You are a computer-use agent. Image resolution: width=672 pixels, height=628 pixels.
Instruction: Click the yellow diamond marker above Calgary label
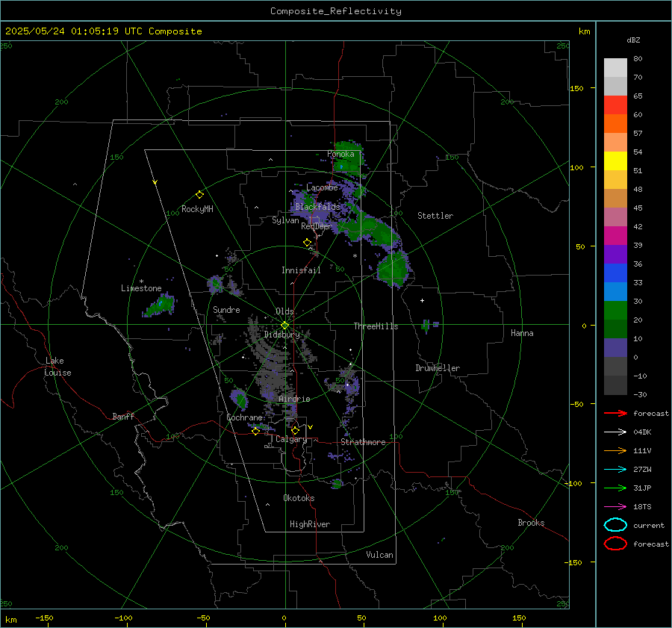tap(295, 430)
